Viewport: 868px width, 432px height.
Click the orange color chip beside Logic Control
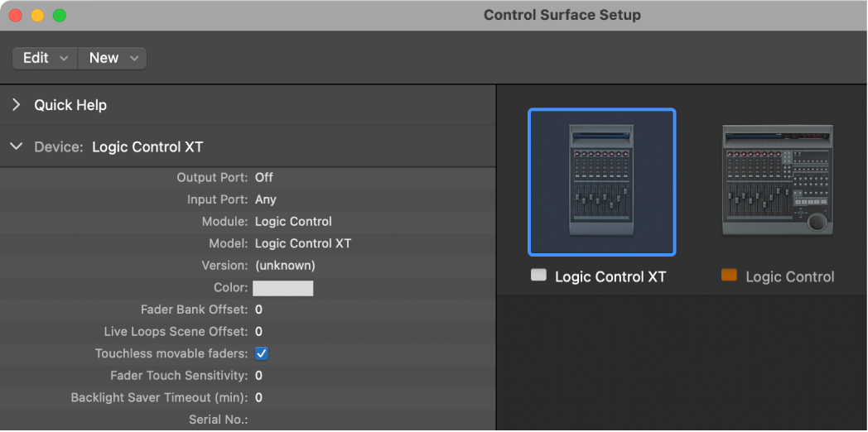point(729,275)
